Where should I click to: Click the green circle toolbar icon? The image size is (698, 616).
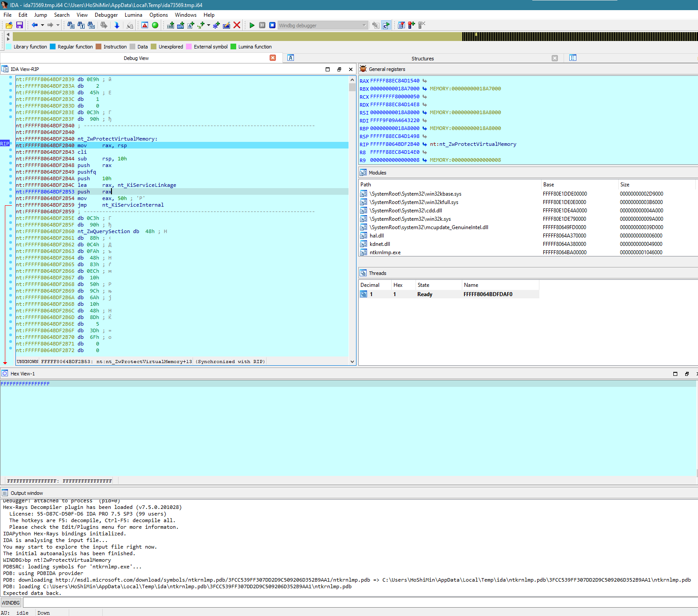click(155, 26)
